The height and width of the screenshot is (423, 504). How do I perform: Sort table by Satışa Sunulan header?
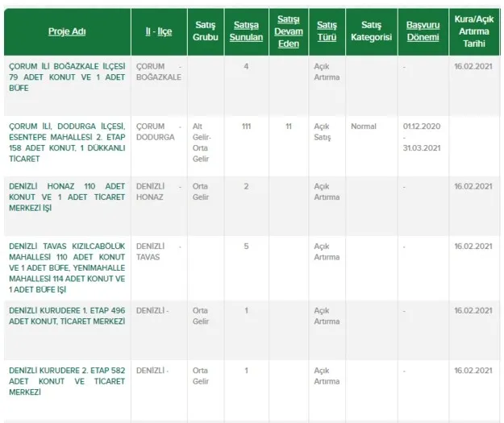246,31
